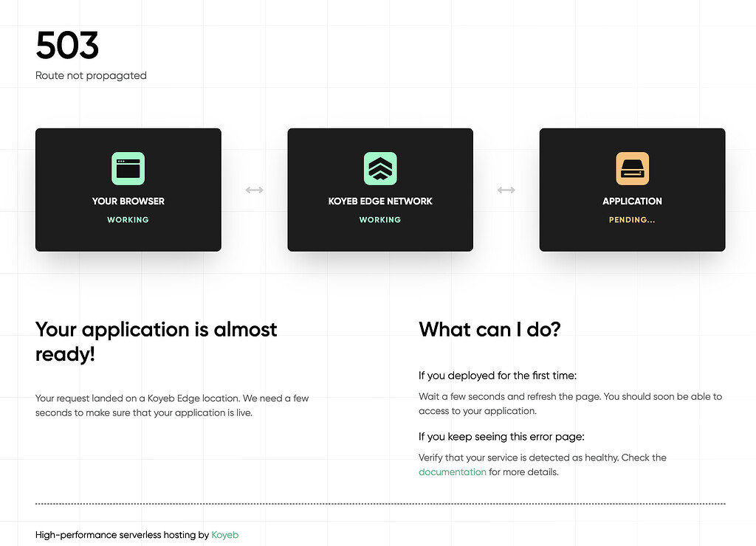
Task: Select the Your application is almost ready heading
Action: coord(156,341)
